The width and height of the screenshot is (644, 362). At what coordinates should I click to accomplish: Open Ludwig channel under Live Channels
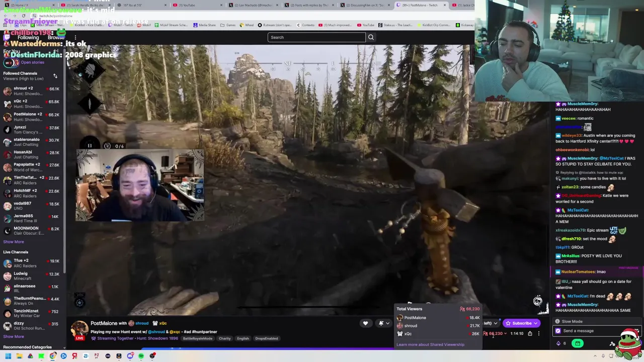[x=33, y=276]
